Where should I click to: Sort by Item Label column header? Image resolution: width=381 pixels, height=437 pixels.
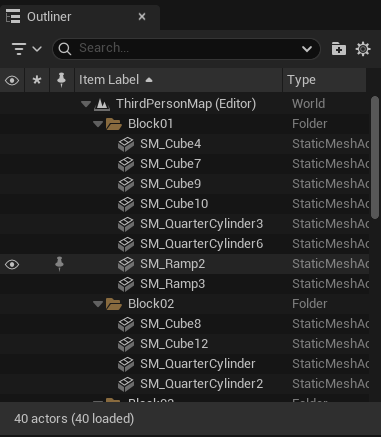click(178, 80)
